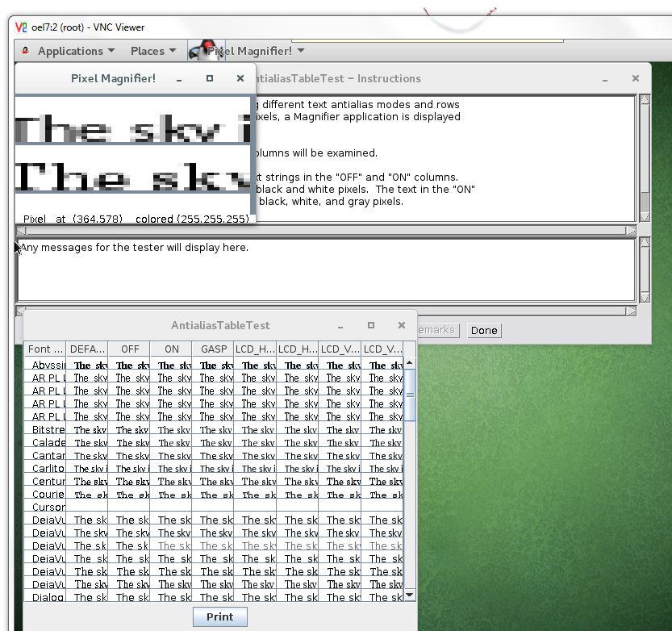672x631 pixels.
Task: Select the Carlito font row in table
Action: tap(47, 469)
